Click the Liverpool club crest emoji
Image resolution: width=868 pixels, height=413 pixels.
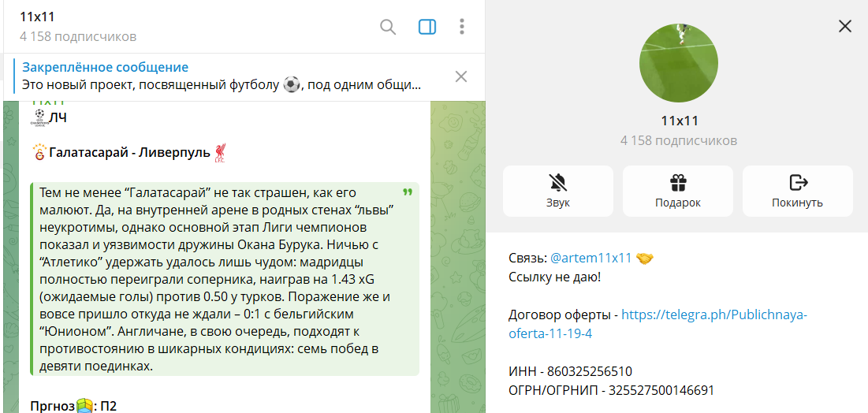tap(222, 153)
